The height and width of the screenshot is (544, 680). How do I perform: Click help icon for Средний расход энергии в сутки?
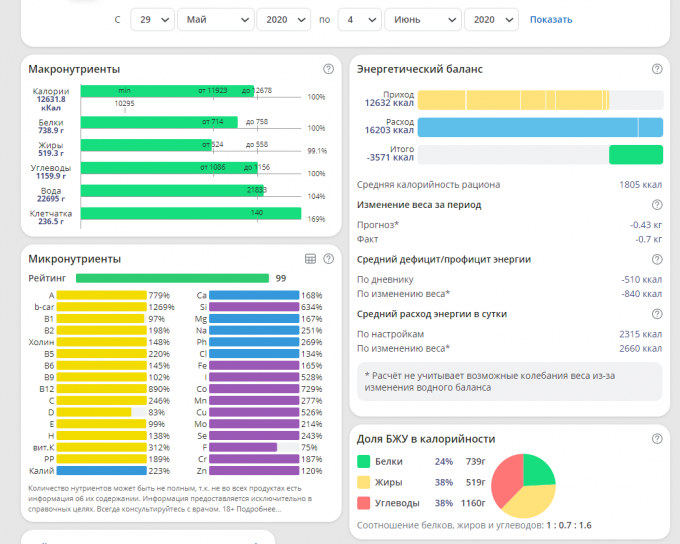(x=657, y=314)
